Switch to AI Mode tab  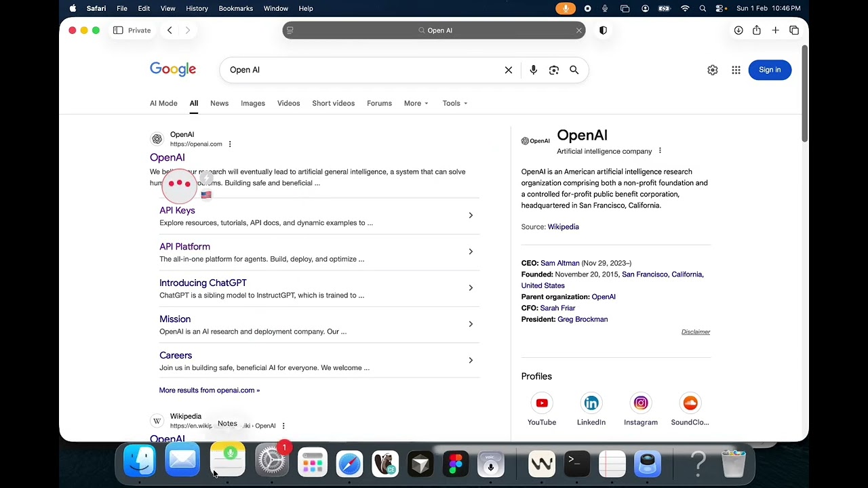[163, 103]
